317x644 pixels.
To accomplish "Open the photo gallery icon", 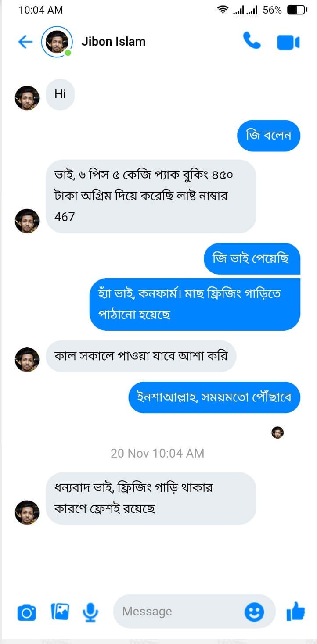I will [x=60, y=611].
